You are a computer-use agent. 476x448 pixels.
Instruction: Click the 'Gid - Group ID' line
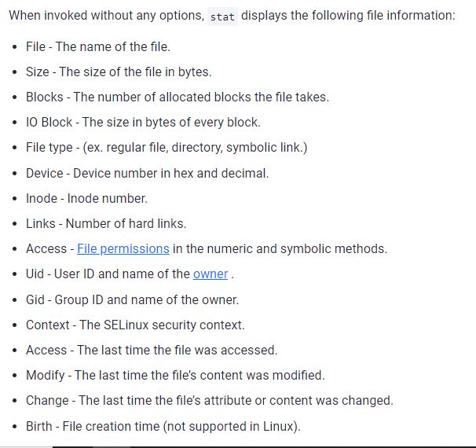click(x=132, y=299)
